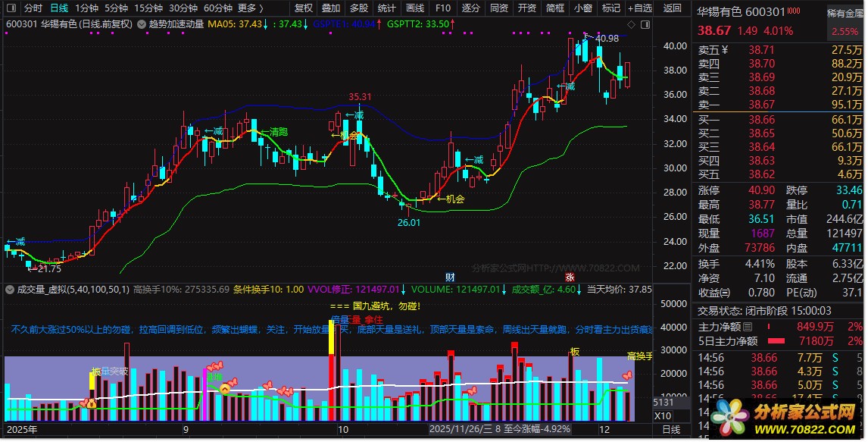Click the 逐分 toolbar button

[x=470, y=8]
